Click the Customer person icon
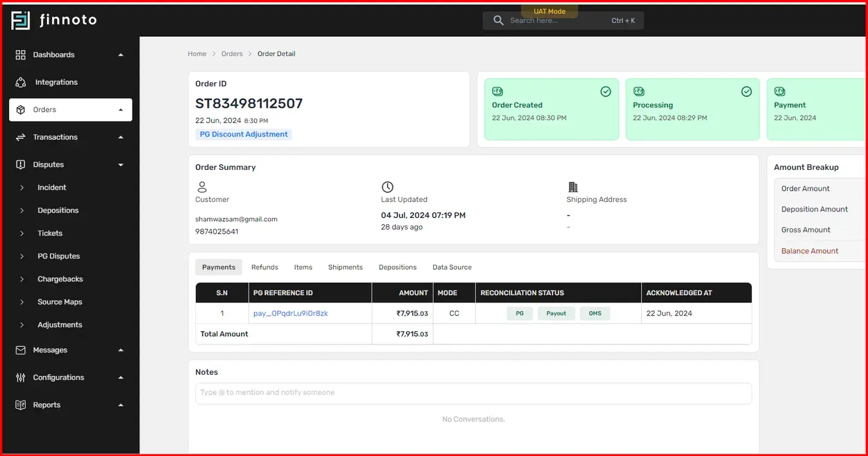Viewport: 868px width, 456px height. [203, 187]
